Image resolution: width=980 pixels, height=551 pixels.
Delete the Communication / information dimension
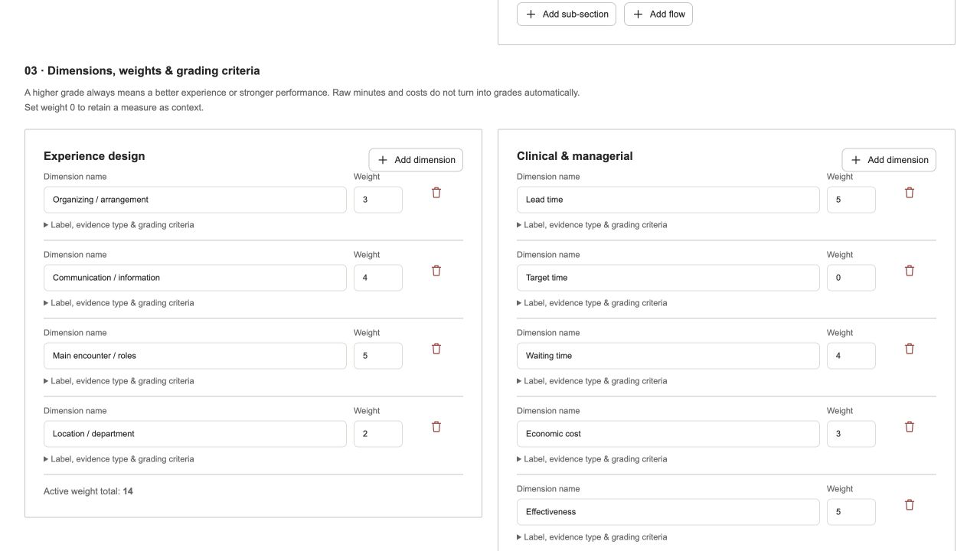436,271
